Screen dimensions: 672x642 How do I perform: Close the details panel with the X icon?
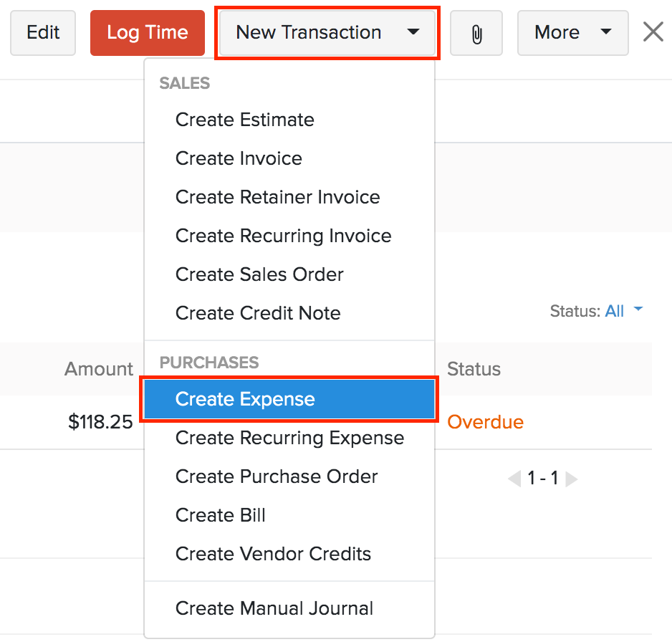[x=653, y=32]
